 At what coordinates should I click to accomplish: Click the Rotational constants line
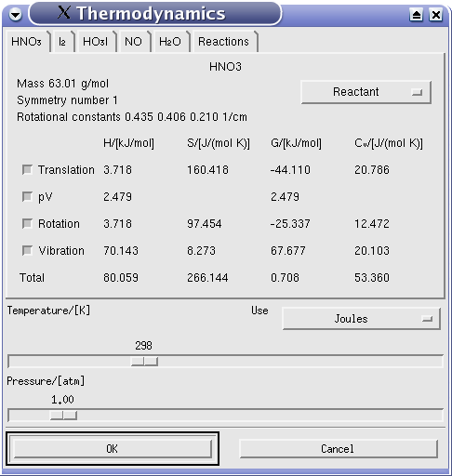(x=132, y=117)
